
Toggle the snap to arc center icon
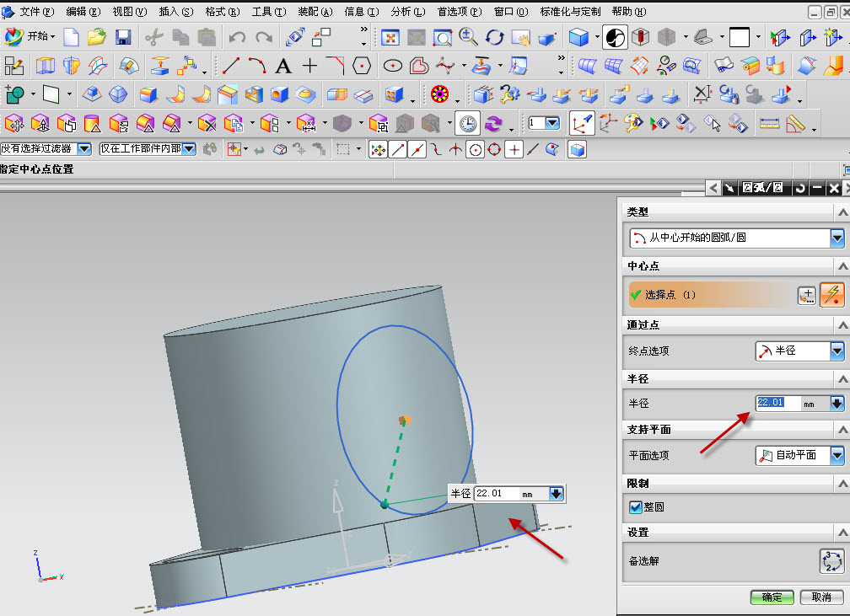pos(475,149)
